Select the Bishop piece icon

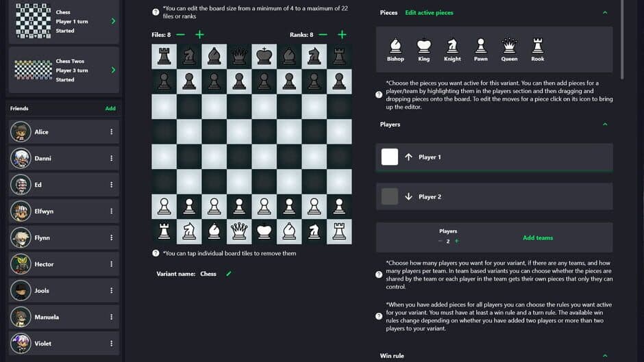(x=395, y=46)
